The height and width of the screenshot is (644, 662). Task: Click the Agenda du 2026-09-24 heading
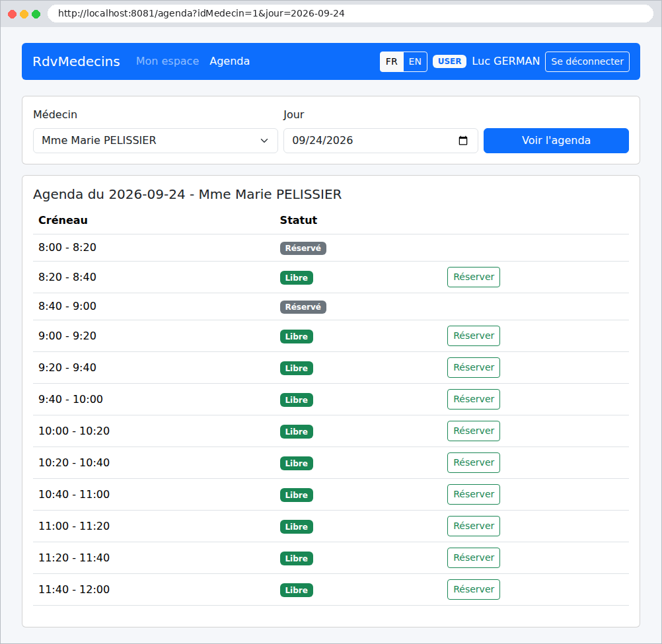pos(187,194)
